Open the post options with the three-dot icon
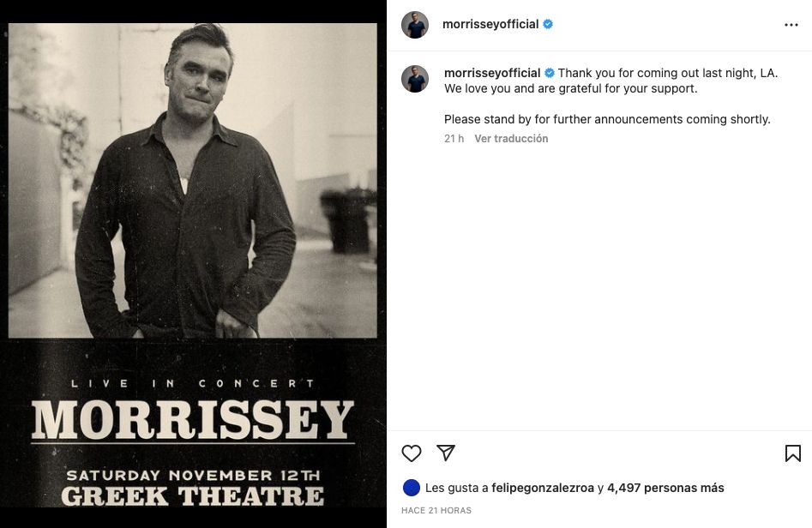 click(791, 24)
